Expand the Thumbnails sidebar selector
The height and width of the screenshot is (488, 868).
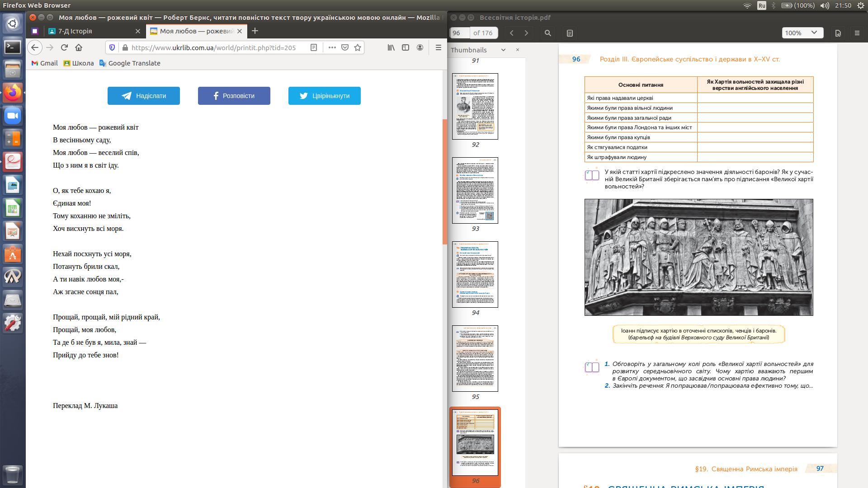point(503,50)
